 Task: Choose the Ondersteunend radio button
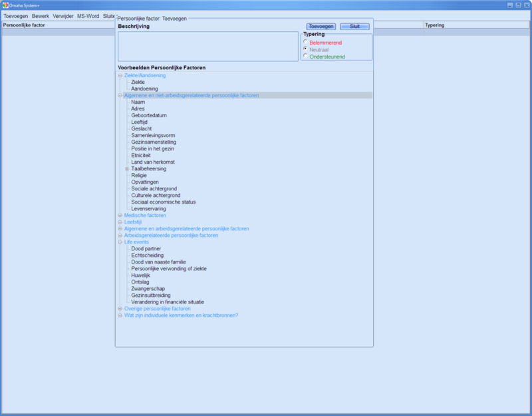point(305,56)
